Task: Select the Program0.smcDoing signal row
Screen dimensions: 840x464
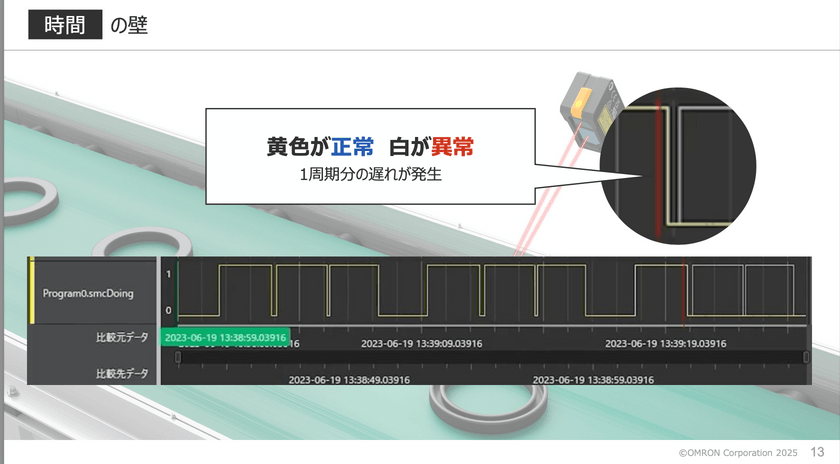Action: [88, 294]
